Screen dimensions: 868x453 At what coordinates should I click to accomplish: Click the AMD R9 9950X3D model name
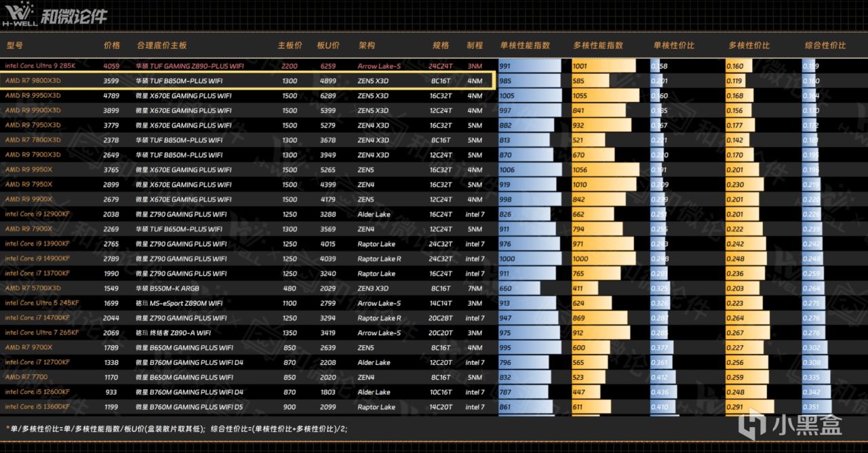(x=33, y=96)
